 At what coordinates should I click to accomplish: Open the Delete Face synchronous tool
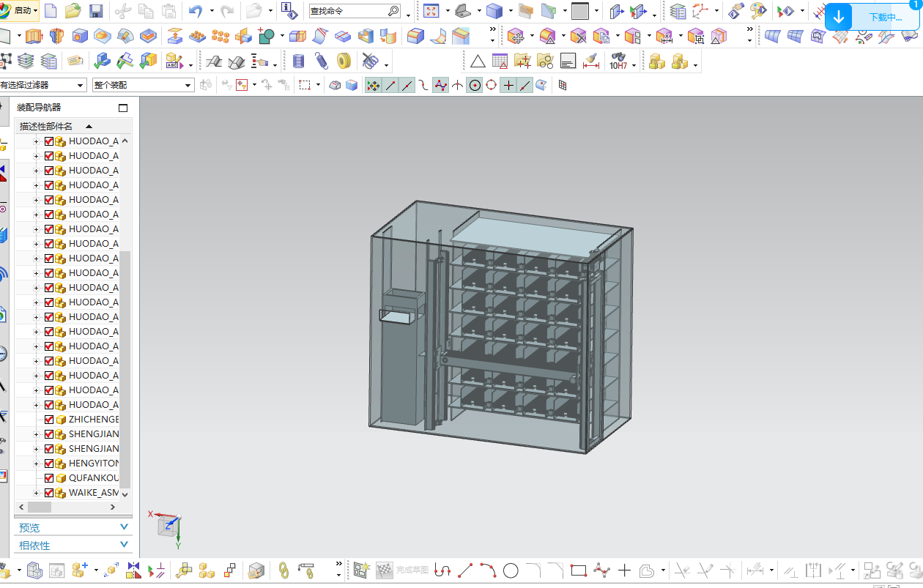(579, 35)
